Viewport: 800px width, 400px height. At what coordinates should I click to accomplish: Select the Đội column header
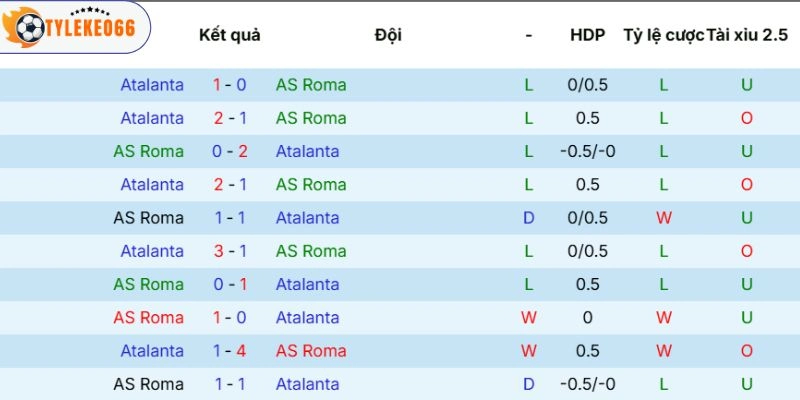[x=388, y=35]
